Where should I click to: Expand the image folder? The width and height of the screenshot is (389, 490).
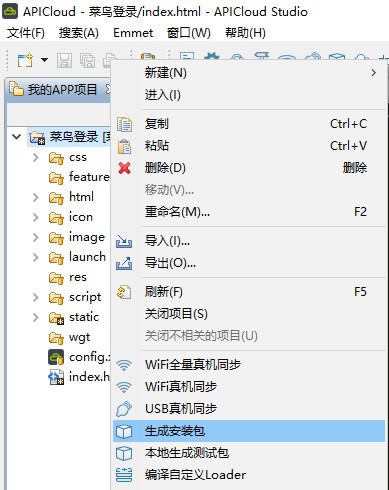pyautogui.click(x=36, y=237)
